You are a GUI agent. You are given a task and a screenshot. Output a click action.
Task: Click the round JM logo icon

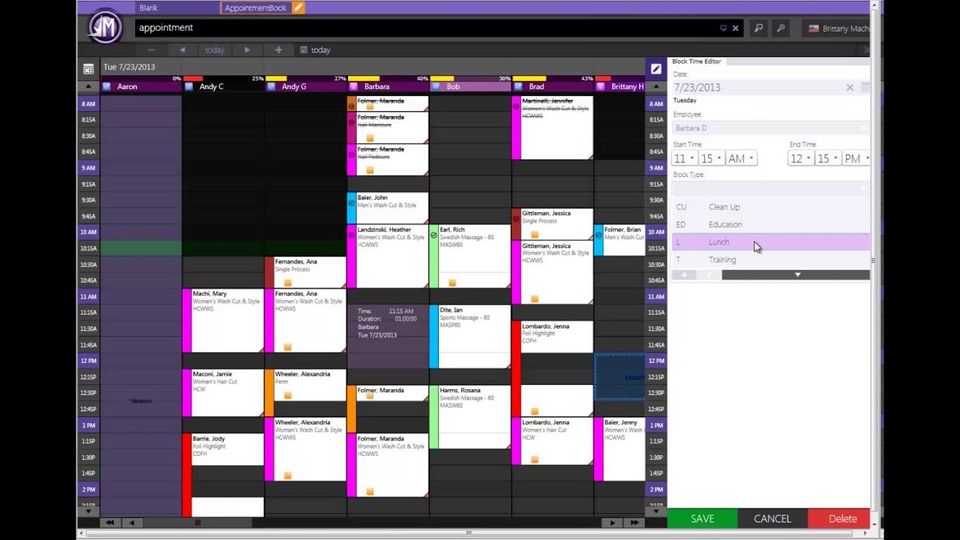tap(105, 26)
